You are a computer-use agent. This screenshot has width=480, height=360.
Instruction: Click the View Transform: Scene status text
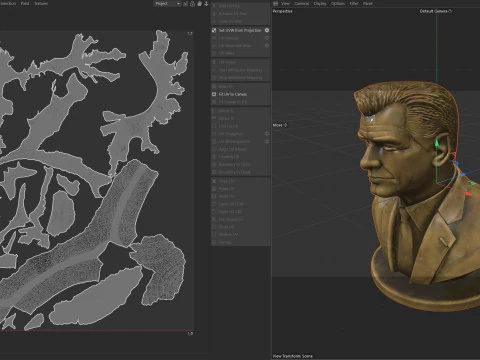tap(293, 356)
